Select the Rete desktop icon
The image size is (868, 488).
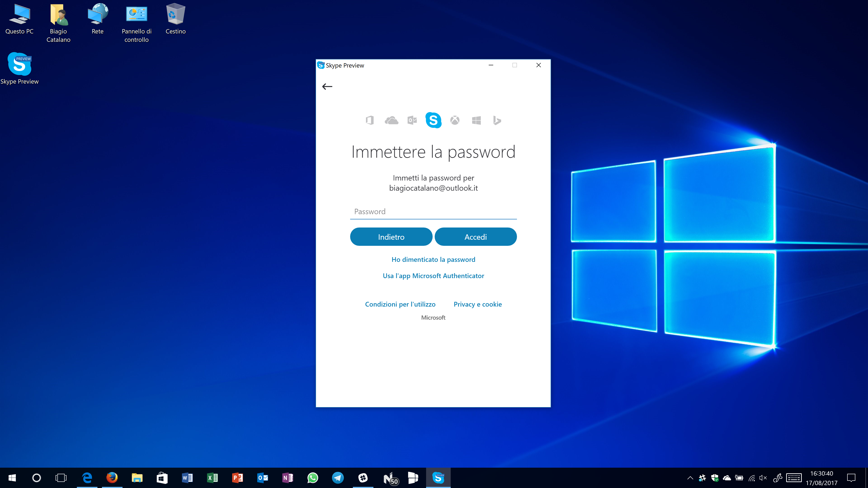pyautogui.click(x=98, y=19)
